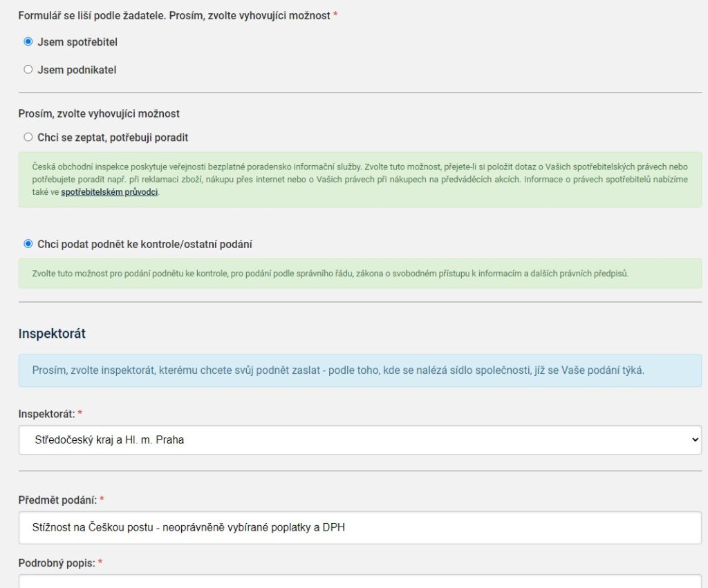The image size is (708, 588).
Task: Select "Chci podat podnět ke kontrole" radio button
Action: click(x=28, y=243)
